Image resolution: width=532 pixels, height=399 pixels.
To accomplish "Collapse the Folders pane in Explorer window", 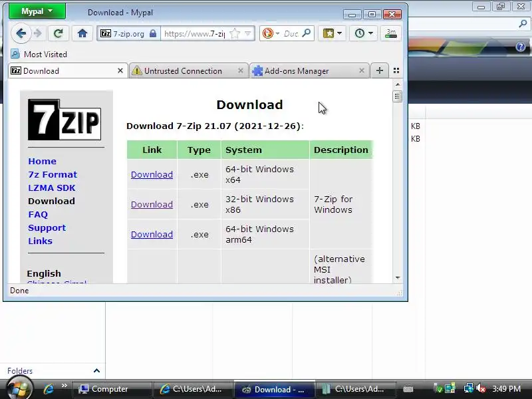I will click(96, 370).
